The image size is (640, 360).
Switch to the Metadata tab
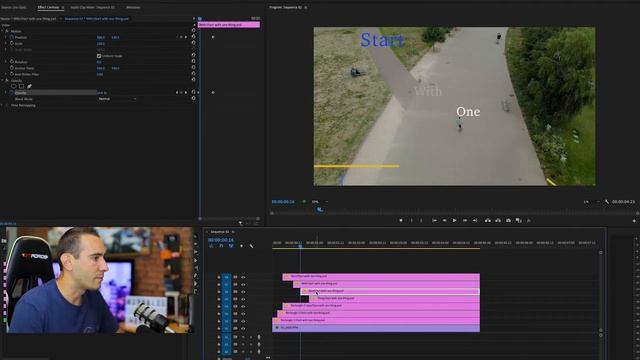pos(133,7)
